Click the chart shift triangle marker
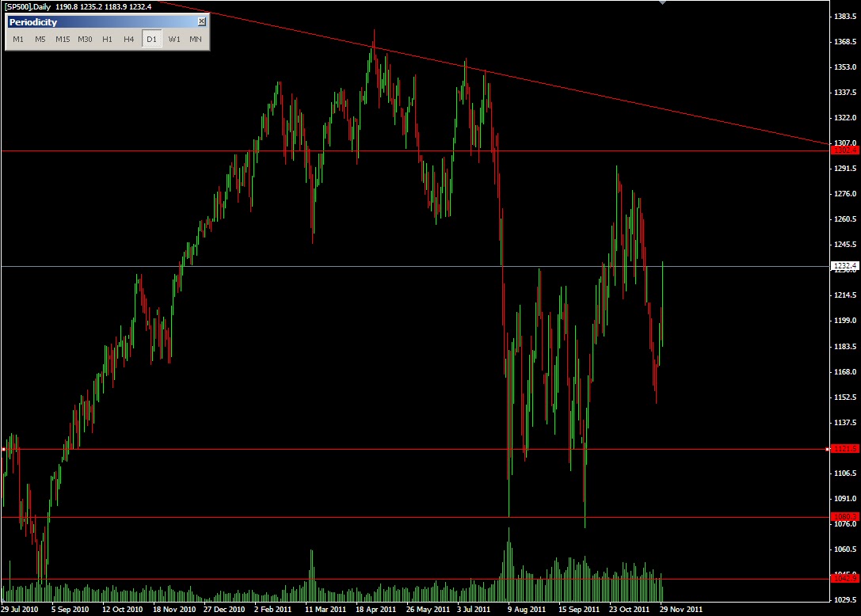The width and height of the screenshot is (861, 616). point(663,2)
